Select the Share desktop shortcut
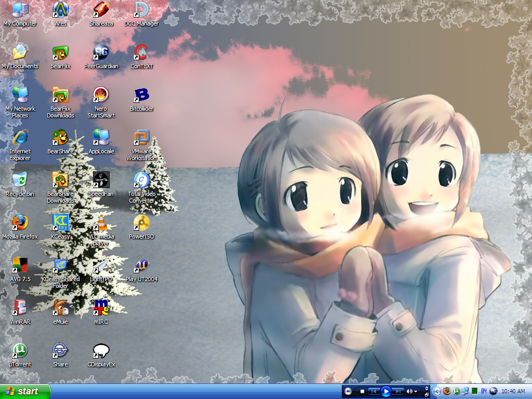This screenshot has width=532, height=399. pos(60,355)
